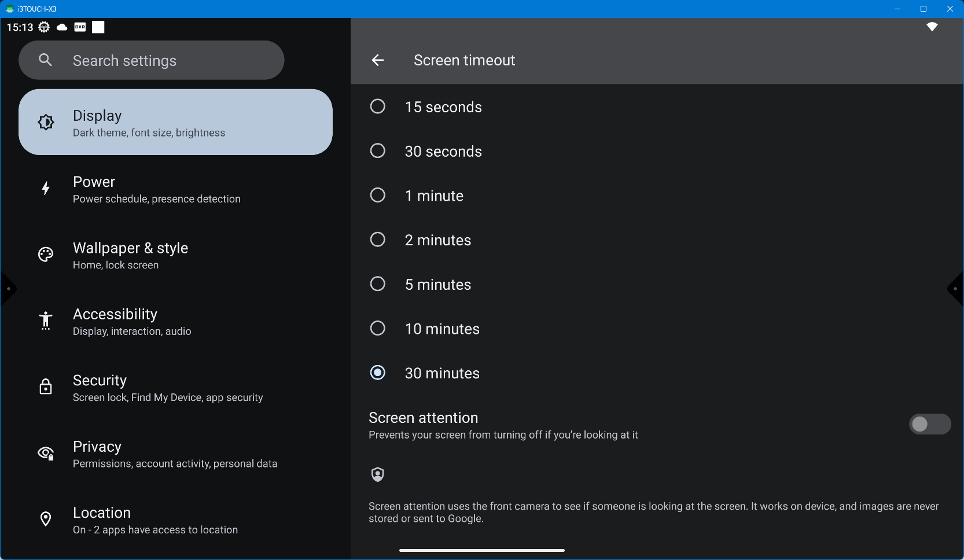Screen dimensions: 964x560
Task: Open the Accessibility settings category
Action: pos(132,322)
